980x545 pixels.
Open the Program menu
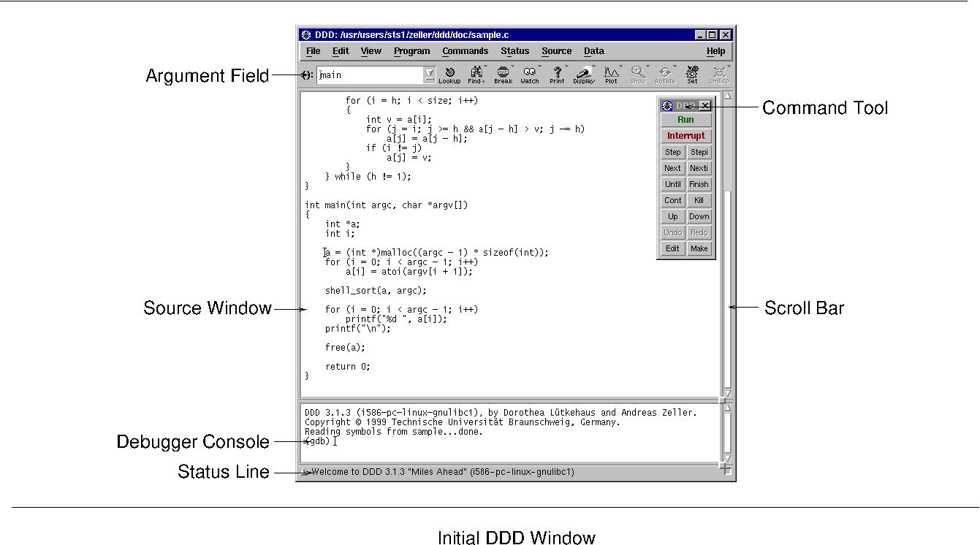pyautogui.click(x=411, y=51)
